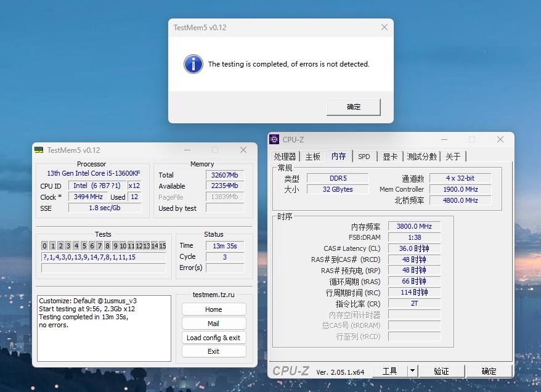
Task: Click the blue information icon in the dialog
Action: (x=193, y=63)
